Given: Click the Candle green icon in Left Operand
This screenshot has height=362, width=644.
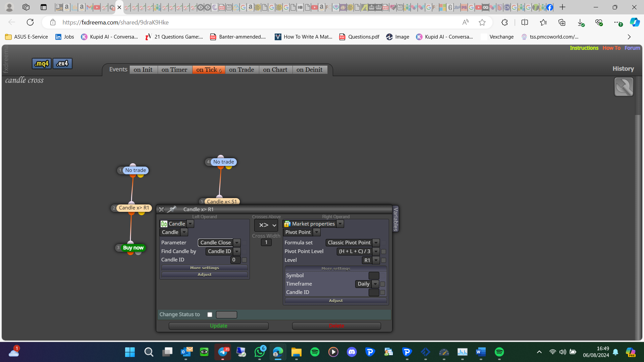Looking at the screenshot, I should pyautogui.click(x=164, y=224).
